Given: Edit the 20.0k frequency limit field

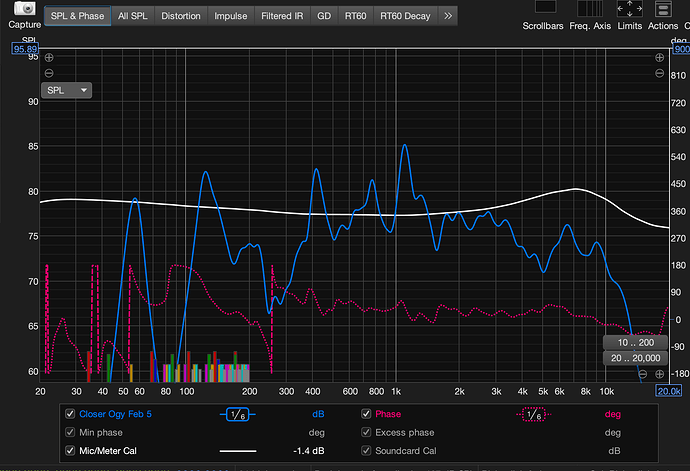Looking at the screenshot, I should coord(669,391).
